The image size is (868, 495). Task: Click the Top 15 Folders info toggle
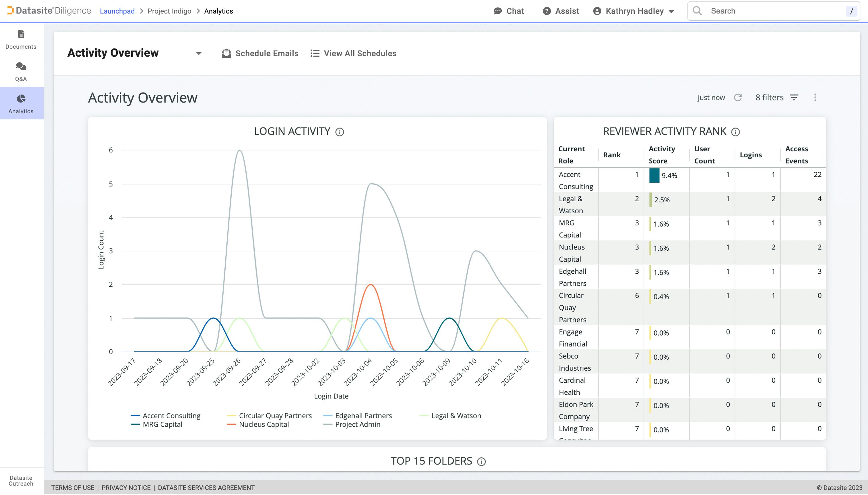coord(482,461)
